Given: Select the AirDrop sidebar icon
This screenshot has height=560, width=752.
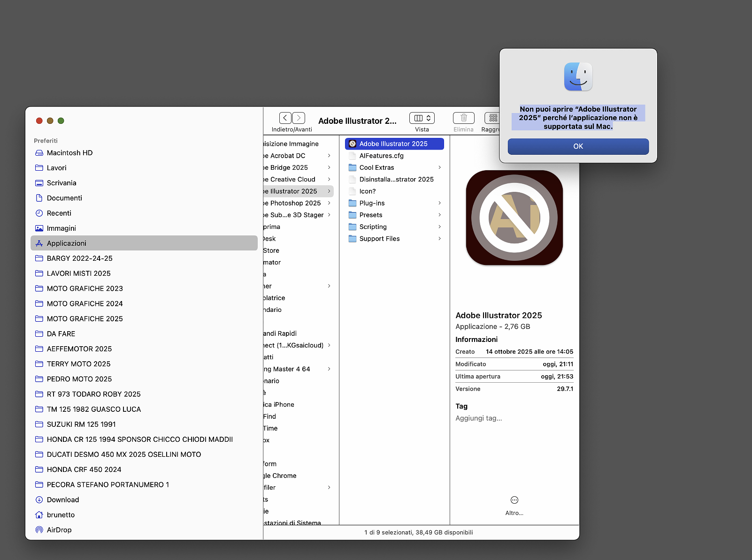Looking at the screenshot, I should click(x=39, y=530).
